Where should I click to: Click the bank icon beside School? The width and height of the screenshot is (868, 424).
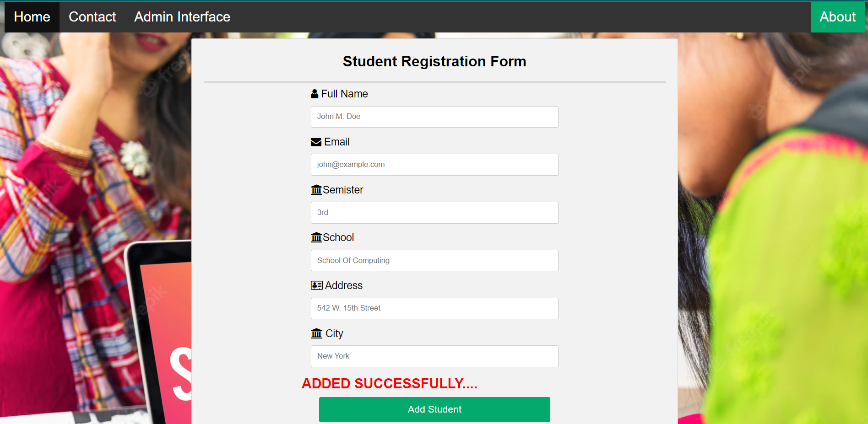[x=316, y=237]
